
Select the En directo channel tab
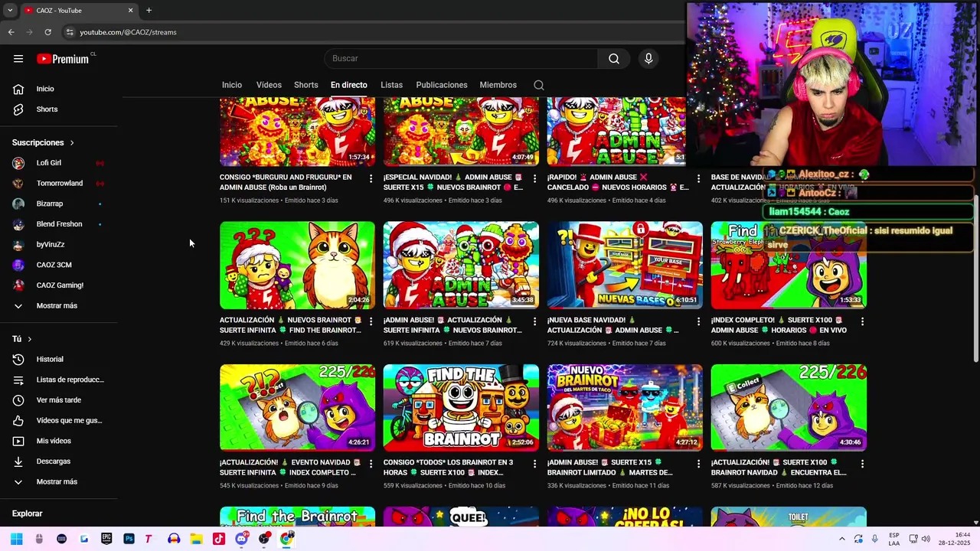349,85
